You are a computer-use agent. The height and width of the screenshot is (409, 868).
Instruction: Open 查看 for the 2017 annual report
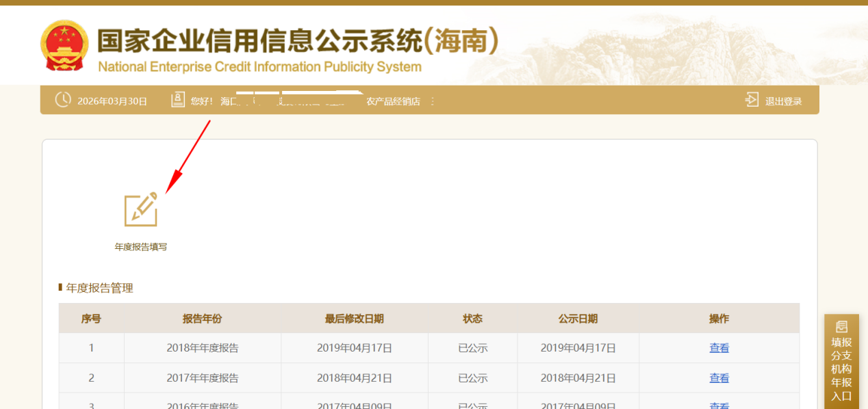click(x=719, y=378)
